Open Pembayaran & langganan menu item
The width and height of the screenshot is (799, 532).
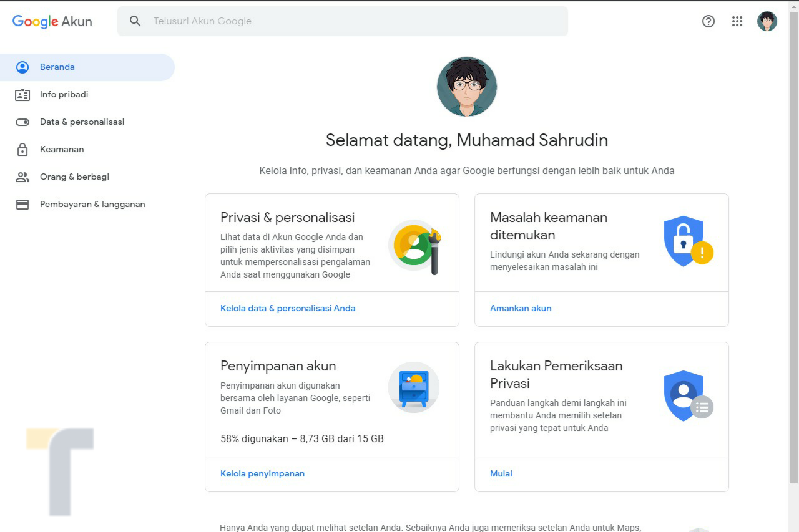tap(87, 205)
